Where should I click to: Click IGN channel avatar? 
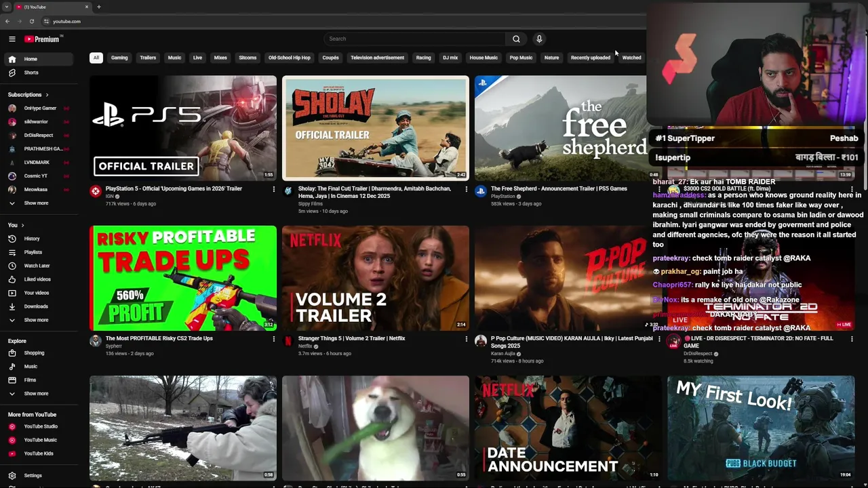coord(96,191)
